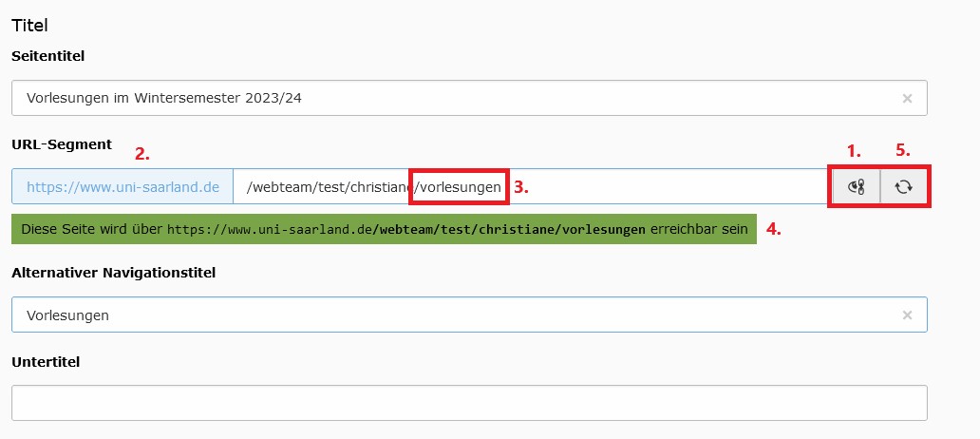Image resolution: width=980 pixels, height=439 pixels.
Task: Click the green page-reachable info bar
Action: tap(384, 230)
